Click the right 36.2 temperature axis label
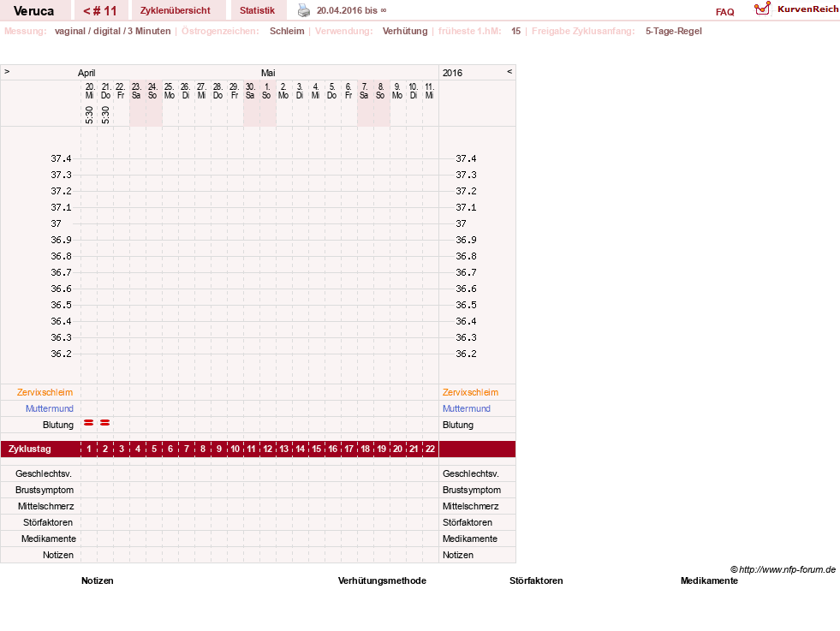Screen dimensions: 840x631 pos(466,354)
